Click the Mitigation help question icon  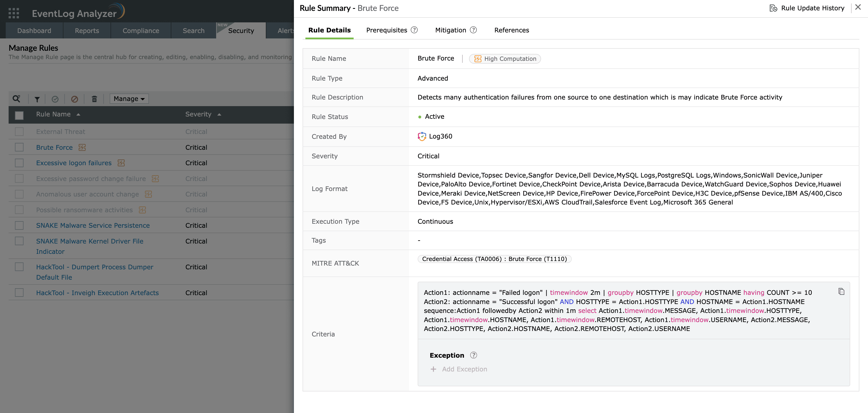pyautogui.click(x=473, y=30)
